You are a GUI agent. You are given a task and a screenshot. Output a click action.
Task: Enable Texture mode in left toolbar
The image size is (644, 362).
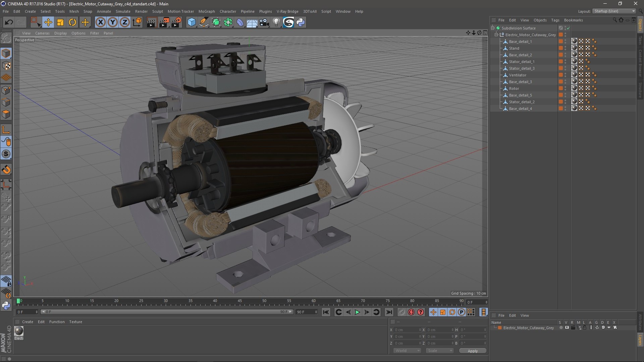(x=6, y=66)
